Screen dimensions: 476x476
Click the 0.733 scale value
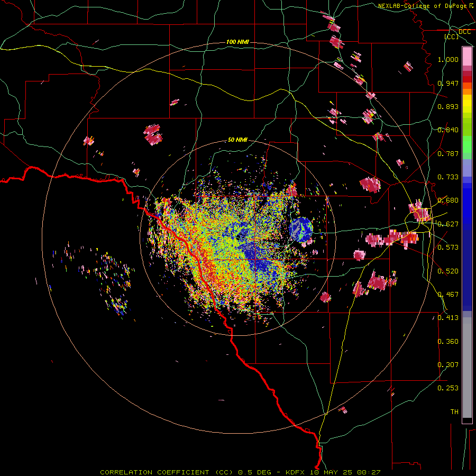click(x=448, y=177)
